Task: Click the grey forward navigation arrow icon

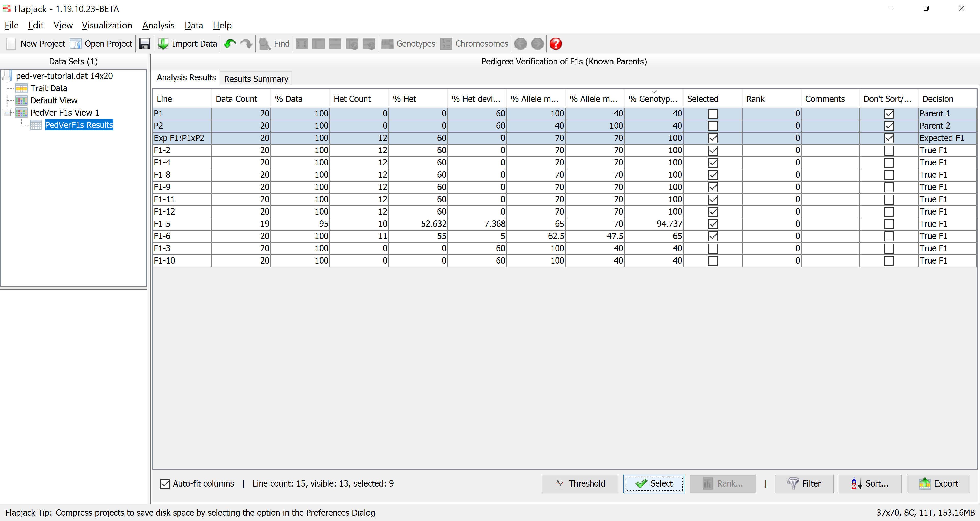Action: coord(537,44)
